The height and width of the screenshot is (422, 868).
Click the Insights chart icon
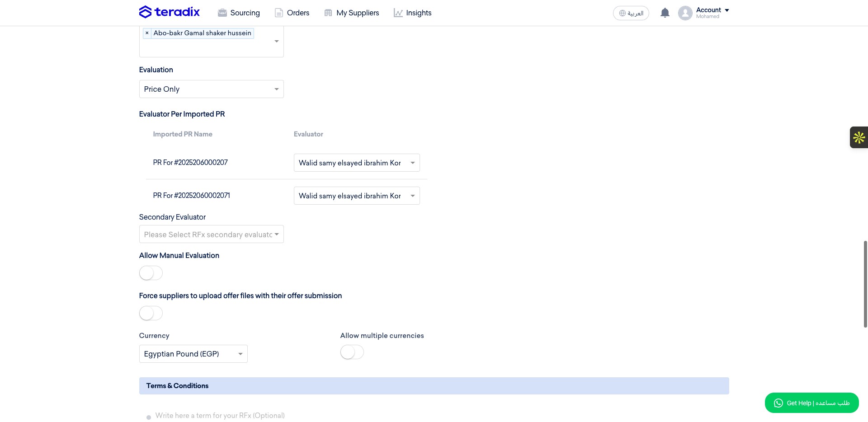(398, 13)
